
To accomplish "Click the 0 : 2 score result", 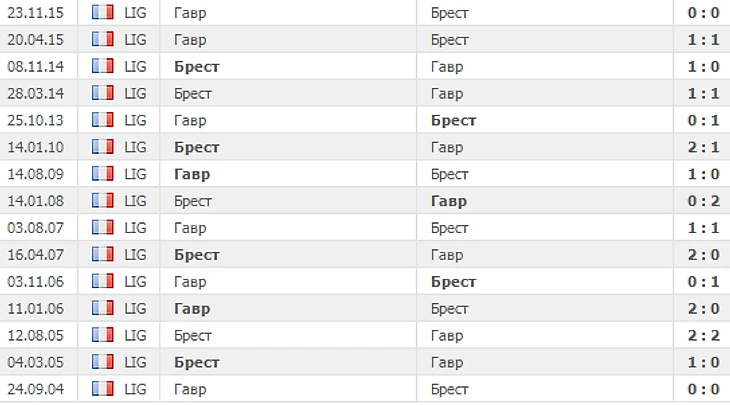I will click(x=703, y=201).
